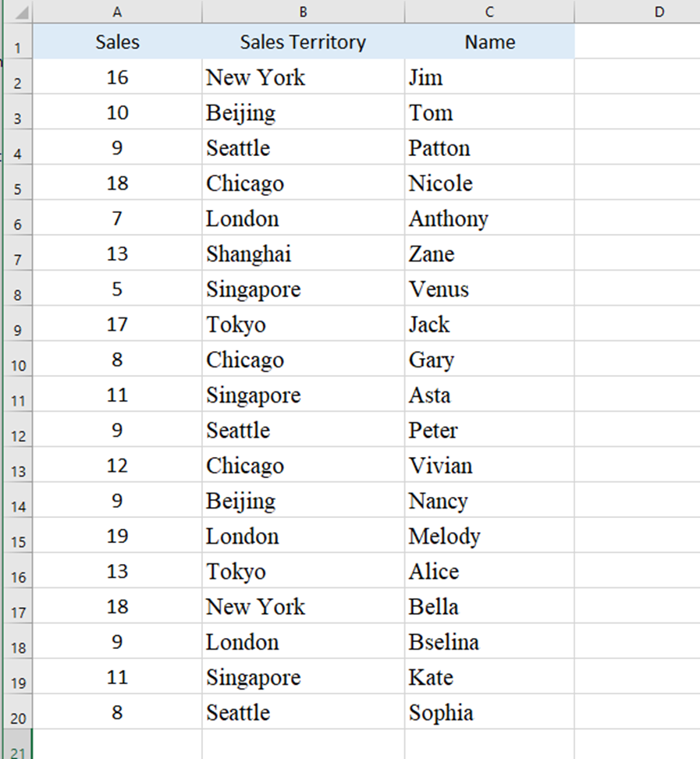Select the cell with name Anthony
Viewport: 700px width, 759px height.
click(x=489, y=218)
